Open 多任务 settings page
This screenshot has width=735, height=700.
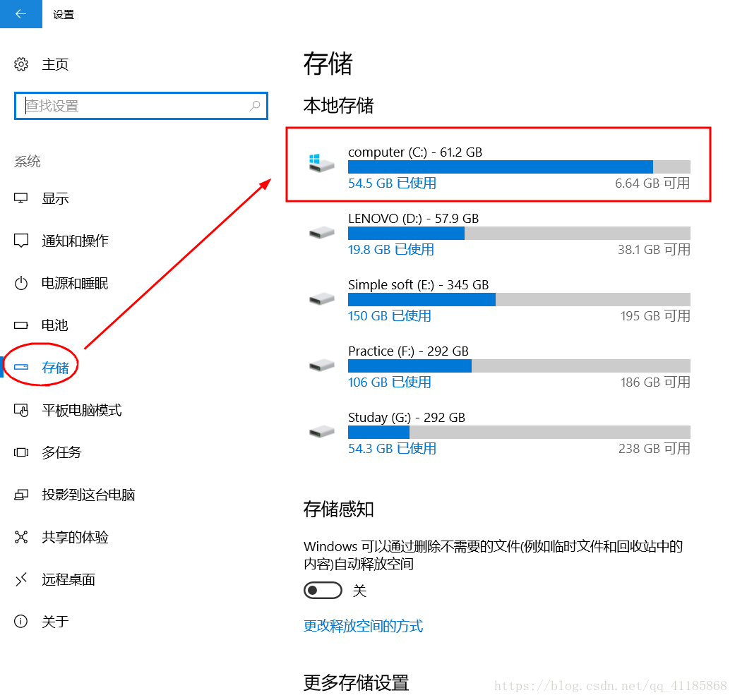pyautogui.click(x=61, y=452)
